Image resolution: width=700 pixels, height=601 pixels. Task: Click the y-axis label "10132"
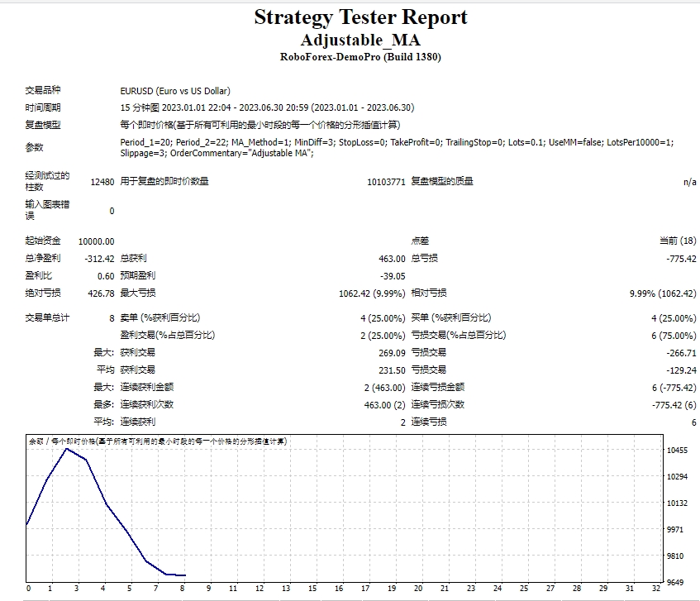pyautogui.click(x=677, y=503)
